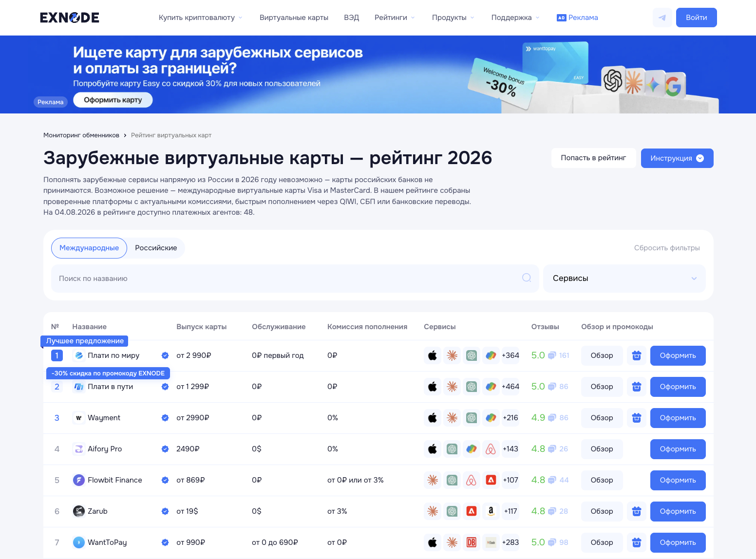Open Обзор for Aifory Pro
Viewport: 756px width, 559px height.
tap(602, 449)
